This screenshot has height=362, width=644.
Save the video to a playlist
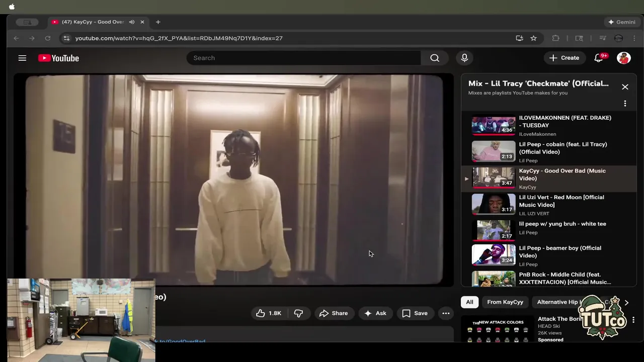415,313
